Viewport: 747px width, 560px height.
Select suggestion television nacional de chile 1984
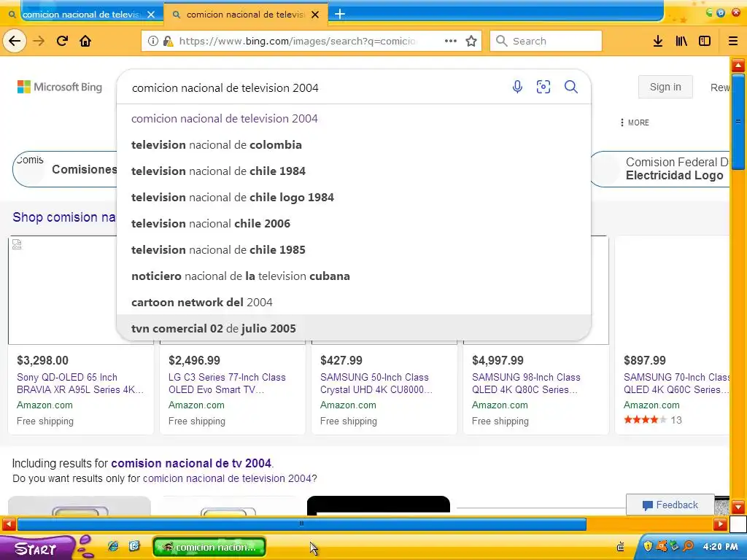coord(354,171)
